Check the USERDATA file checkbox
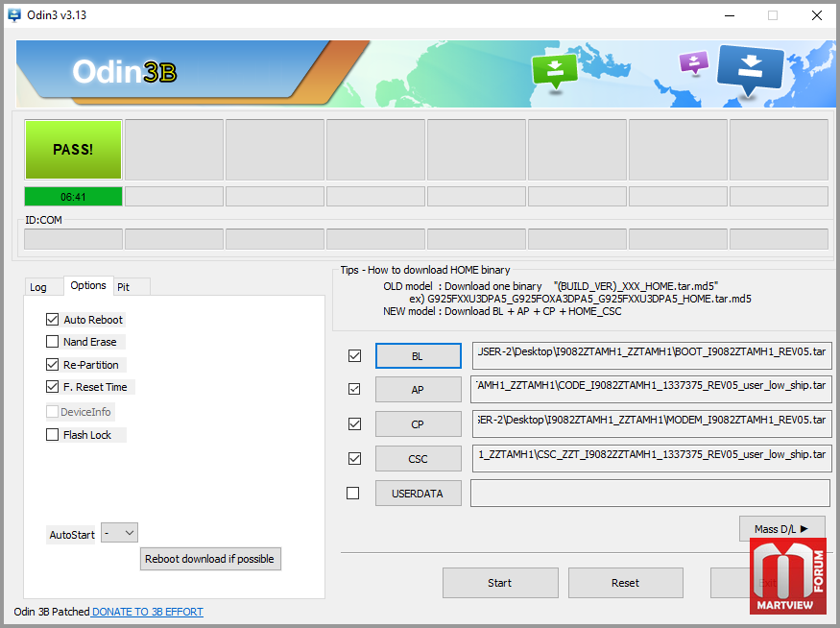This screenshot has height=628, width=840. [353, 494]
